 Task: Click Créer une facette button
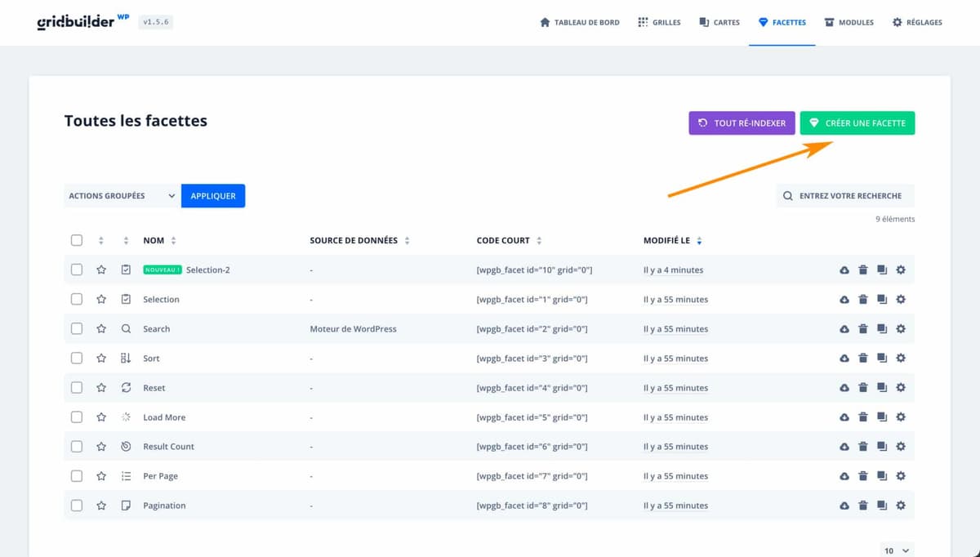(857, 123)
